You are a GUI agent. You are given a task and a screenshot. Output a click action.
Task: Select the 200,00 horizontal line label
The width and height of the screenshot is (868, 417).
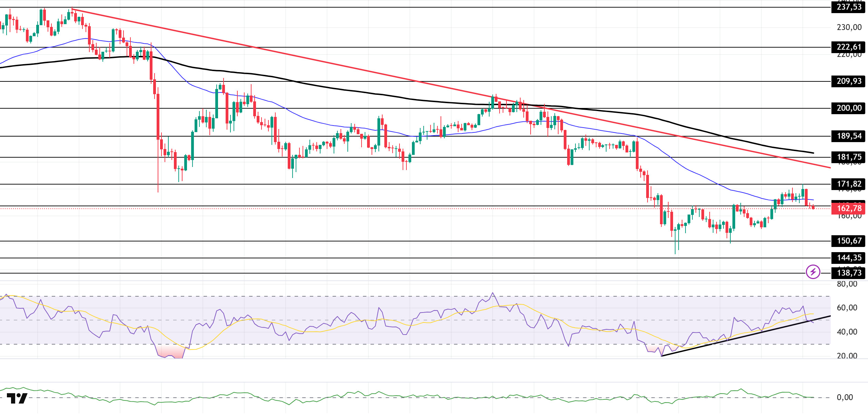849,108
